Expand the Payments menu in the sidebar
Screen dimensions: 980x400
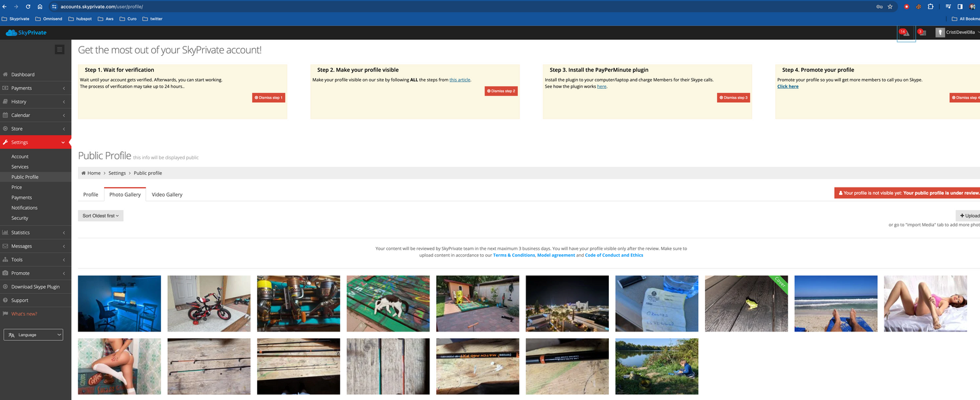coord(36,88)
